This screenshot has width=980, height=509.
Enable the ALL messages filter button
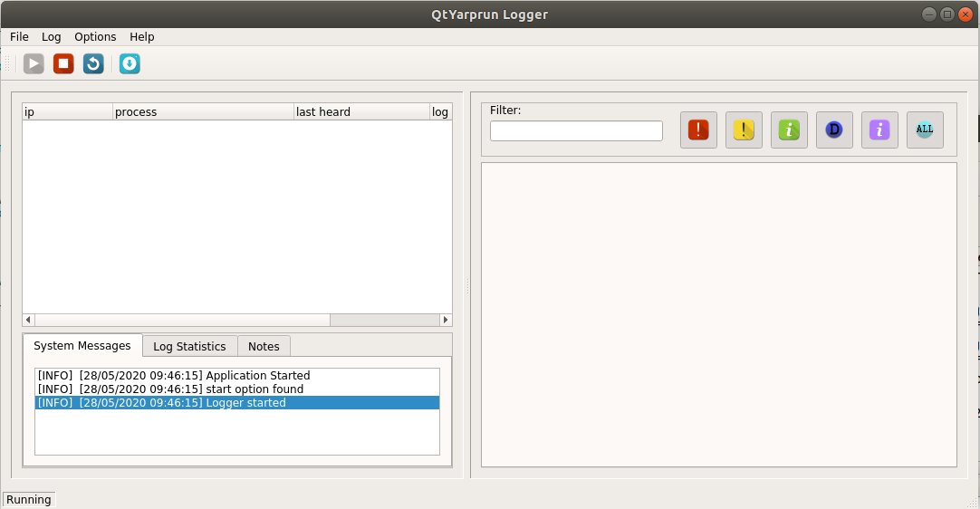coord(925,130)
